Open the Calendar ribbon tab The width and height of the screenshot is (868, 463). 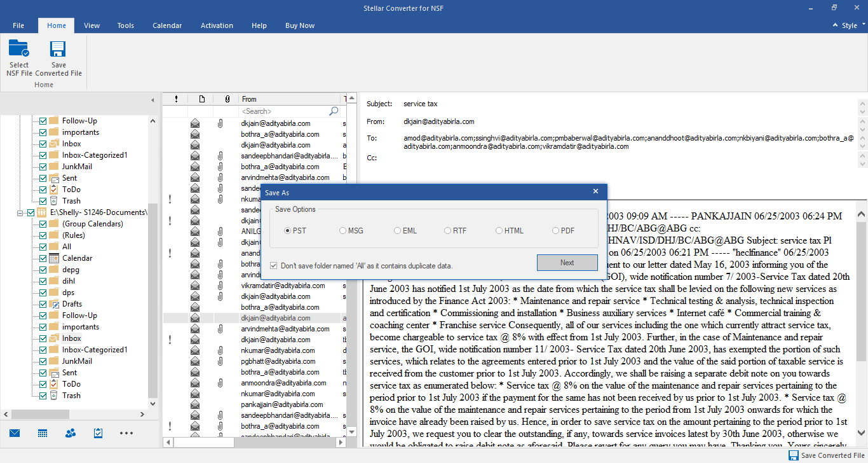coord(167,25)
